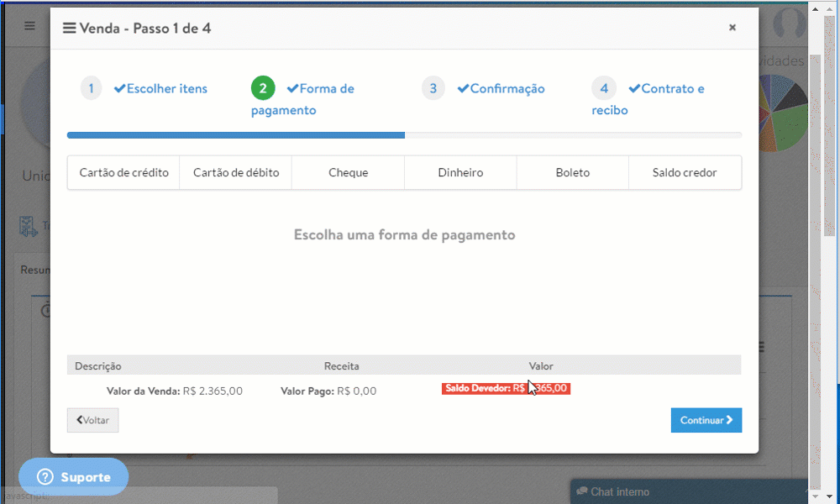
Task: Click the user avatar in the top-right corner
Action: tap(788, 24)
